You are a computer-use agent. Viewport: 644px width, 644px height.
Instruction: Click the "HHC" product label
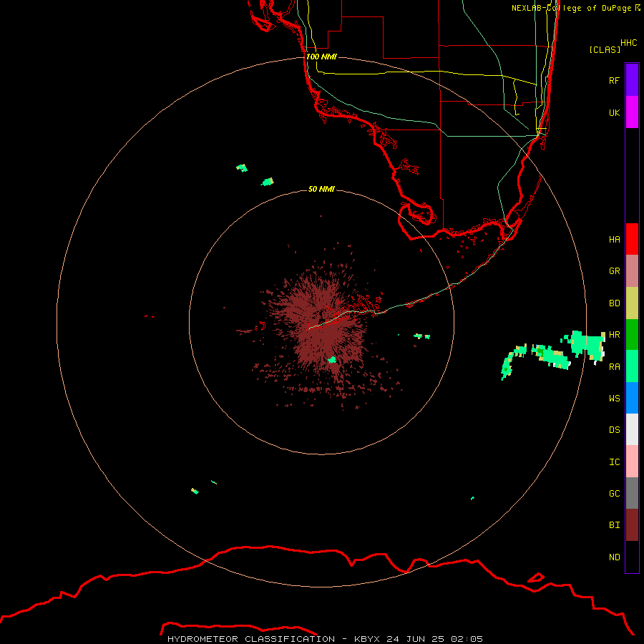pyautogui.click(x=629, y=43)
